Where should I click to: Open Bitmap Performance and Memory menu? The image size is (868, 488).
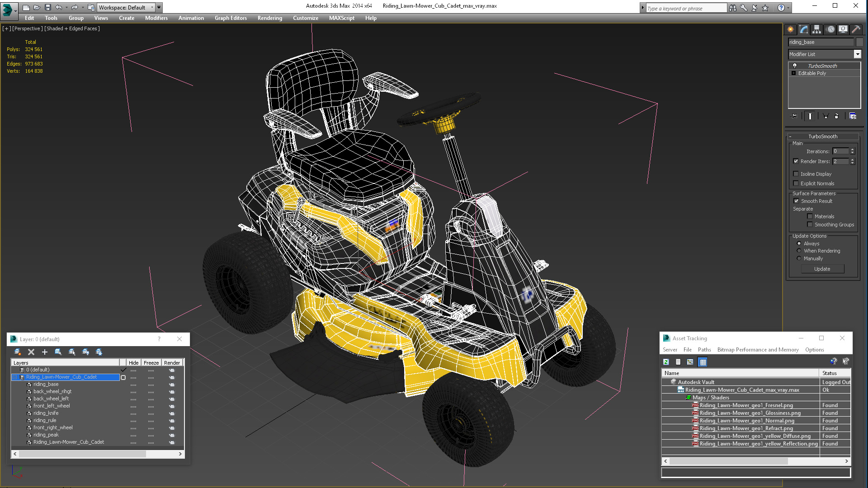click(x=758, y=350)
